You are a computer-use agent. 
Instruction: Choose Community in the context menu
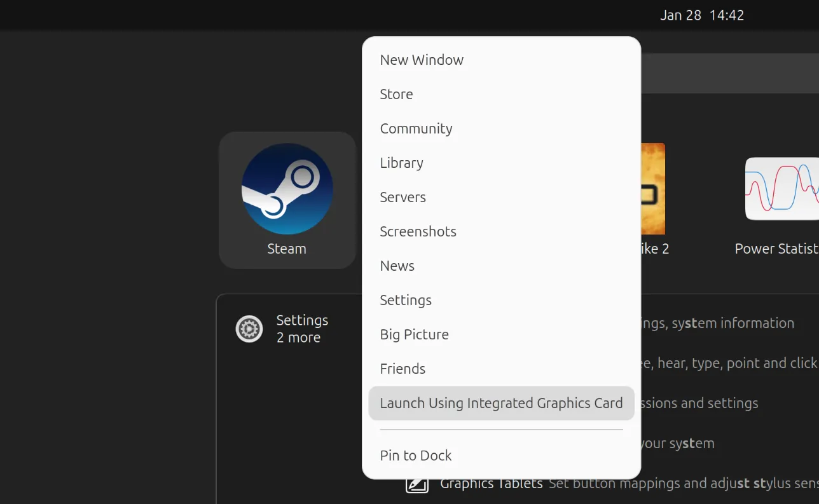click(416, 128)
